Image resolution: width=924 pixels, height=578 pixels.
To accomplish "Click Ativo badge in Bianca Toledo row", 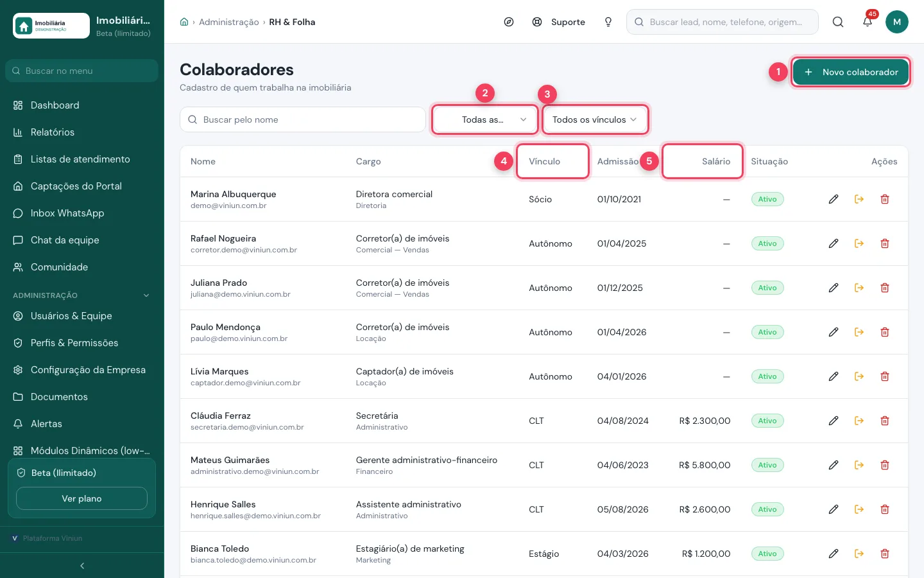I will point(767,554).
